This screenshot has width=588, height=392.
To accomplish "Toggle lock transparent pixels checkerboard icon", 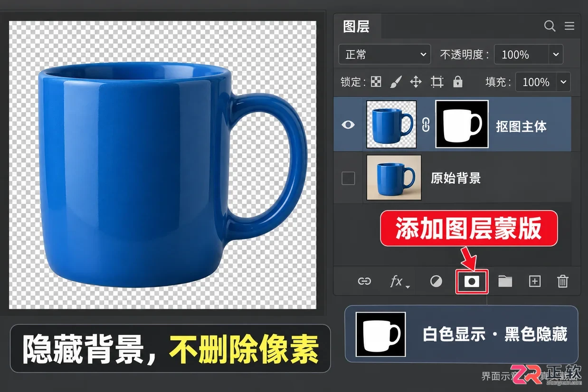I will pos(376,82).
